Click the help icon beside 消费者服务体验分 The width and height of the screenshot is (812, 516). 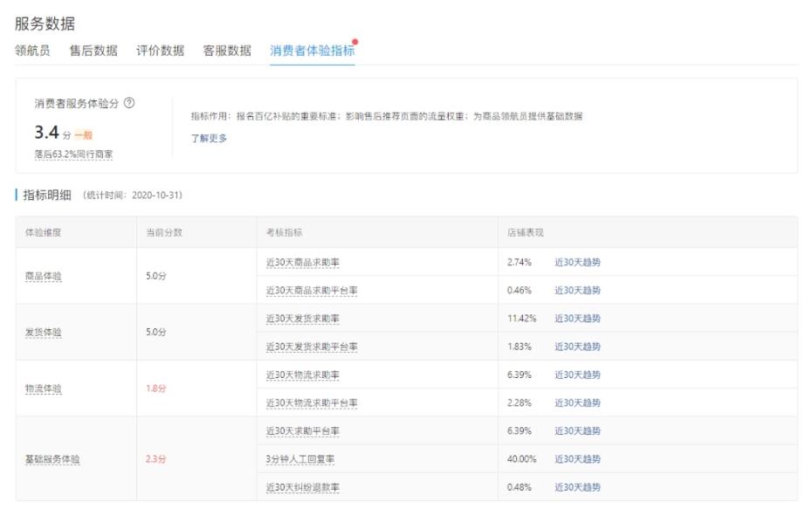tap(129, 103)
